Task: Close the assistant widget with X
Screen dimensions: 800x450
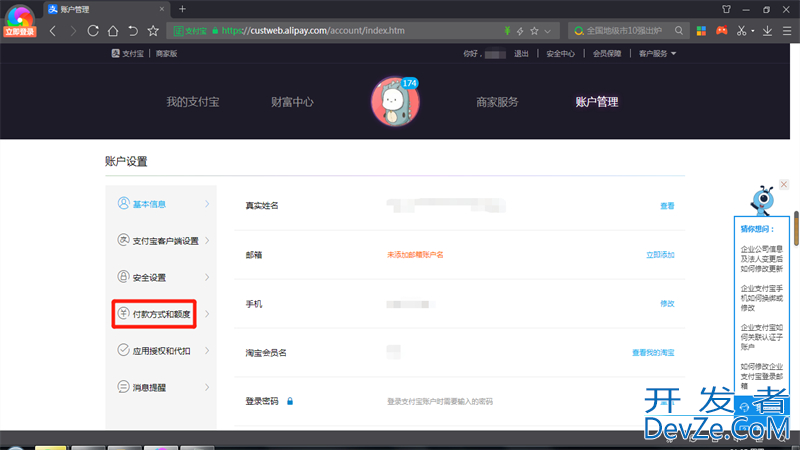Action: 784,184
